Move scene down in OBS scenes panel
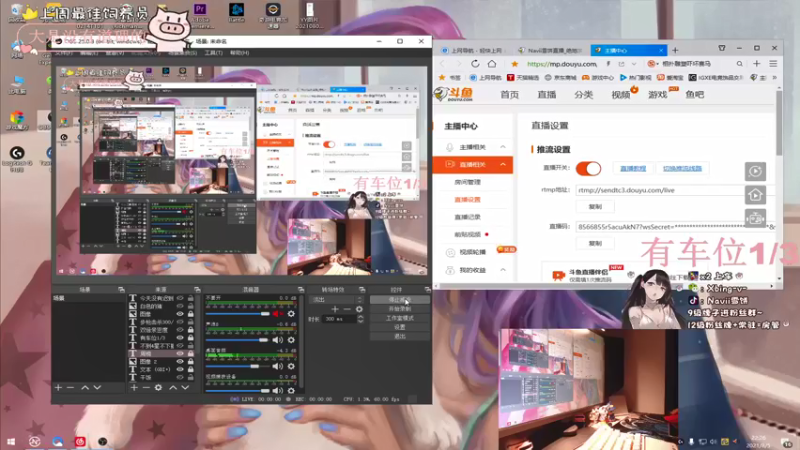Viewport: 800px width, 450px height. 97,388
